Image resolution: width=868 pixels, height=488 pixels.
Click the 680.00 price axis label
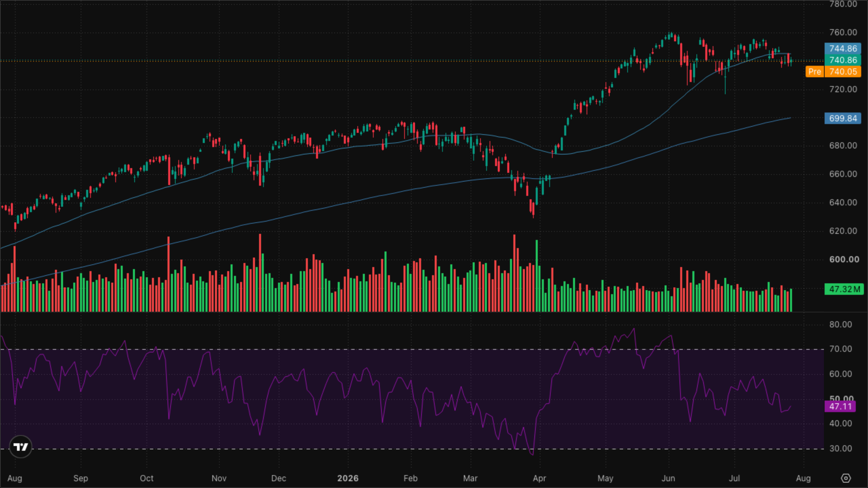point(843,145)
